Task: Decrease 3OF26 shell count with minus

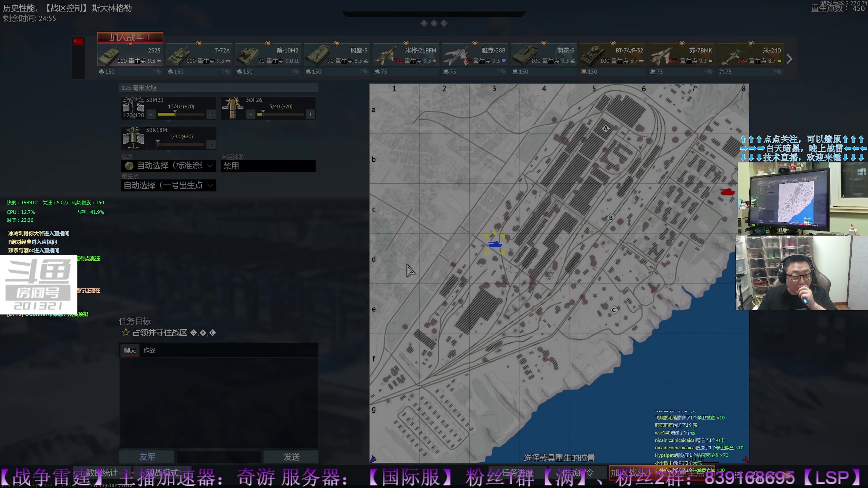Action: pyautogui.click(x=251, y=114)
